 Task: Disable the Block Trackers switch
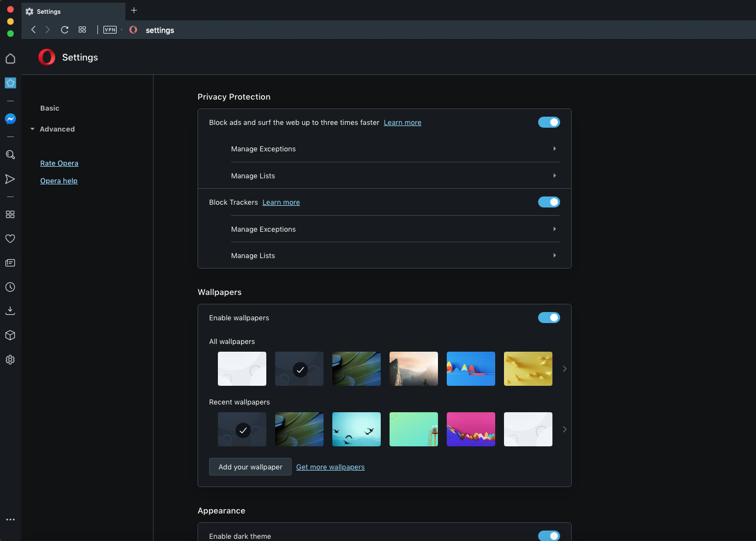[x=549, y=202]
